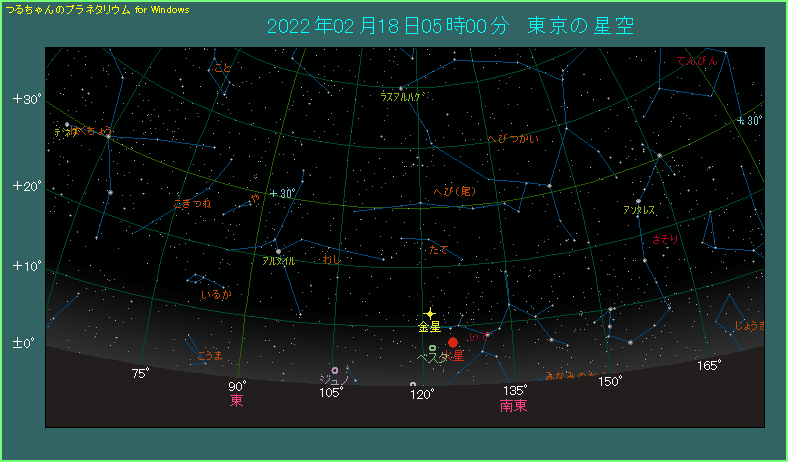Click the さそり constellation label
This screenshot has height=462, width=788.
[x=665, y=240]
